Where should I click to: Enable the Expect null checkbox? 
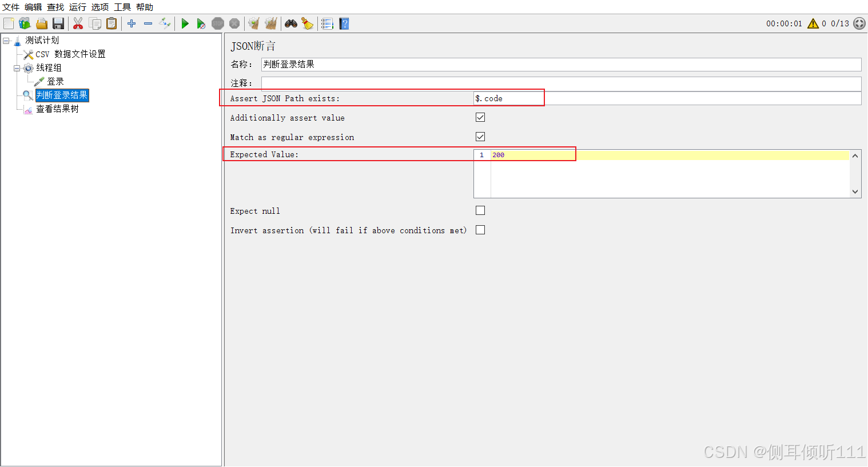click(480, 210)
